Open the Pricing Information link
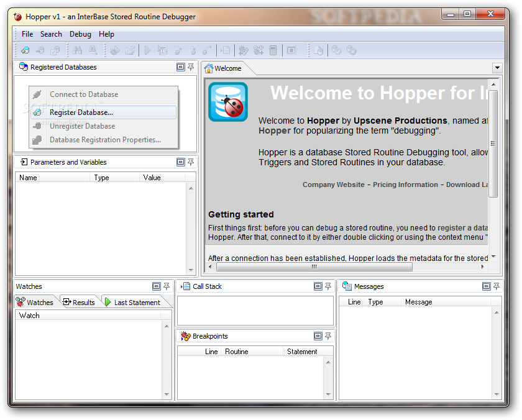522x420 pixels. pyautogui.click(x=405, y=185)
